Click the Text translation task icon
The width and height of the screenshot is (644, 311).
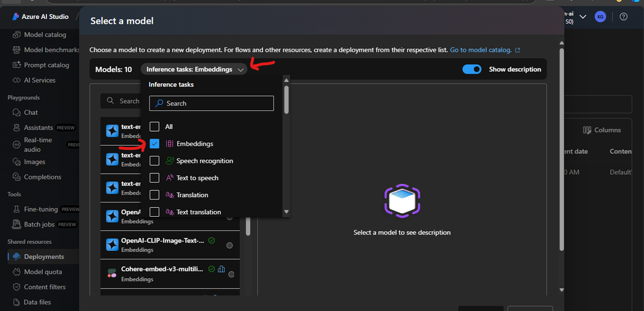click(x=169, y=212)
